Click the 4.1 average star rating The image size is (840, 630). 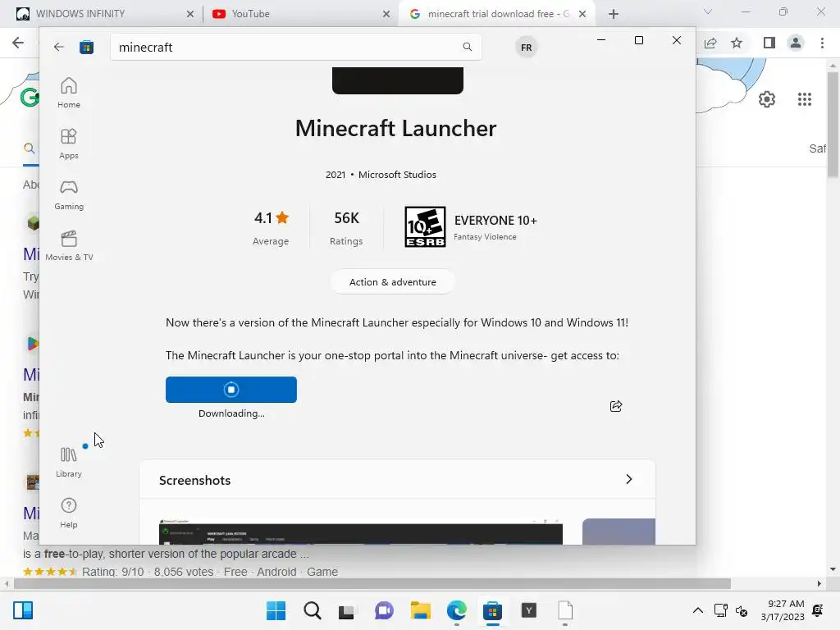pyautogui.click(x=271, y=218)
